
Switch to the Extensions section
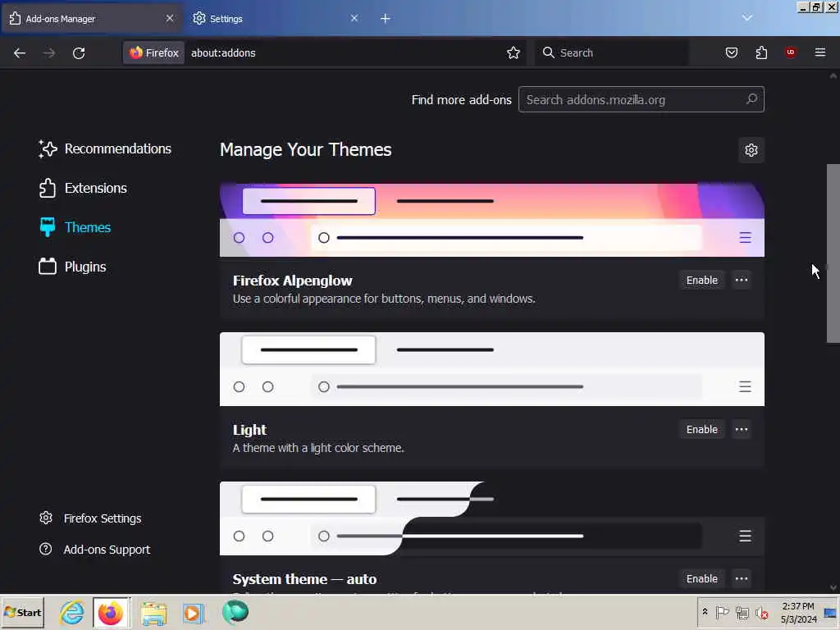tap(83, 188)
